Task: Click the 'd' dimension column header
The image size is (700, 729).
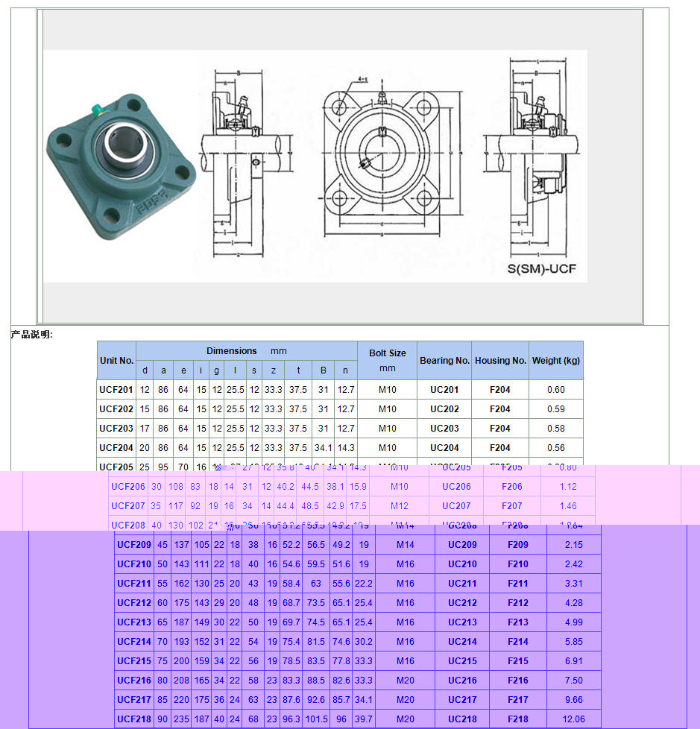Action: coord(145,370)
